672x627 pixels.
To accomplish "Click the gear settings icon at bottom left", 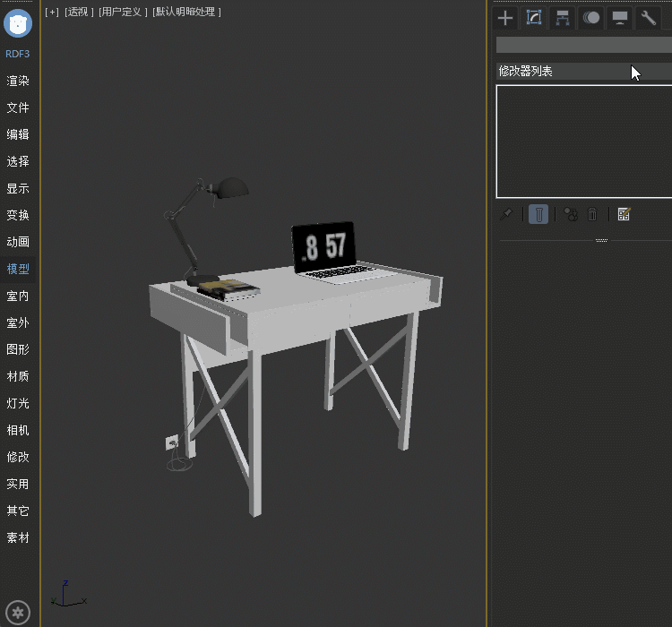I will [x=18, y=613].
